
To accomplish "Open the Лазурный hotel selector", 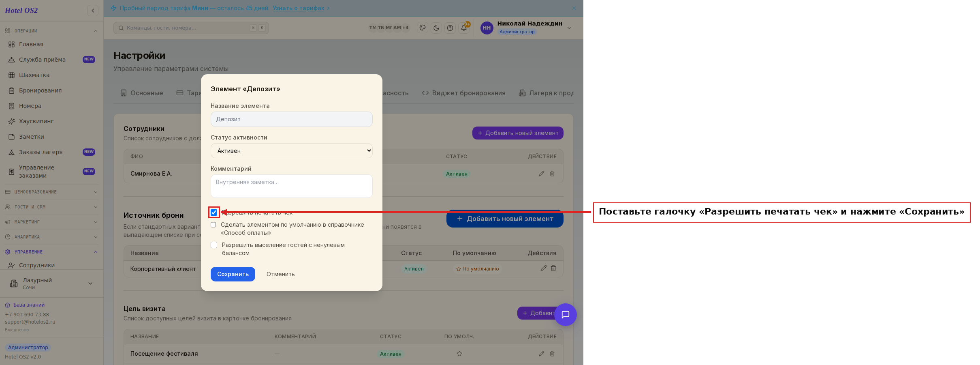I will [x=51, y=283].
